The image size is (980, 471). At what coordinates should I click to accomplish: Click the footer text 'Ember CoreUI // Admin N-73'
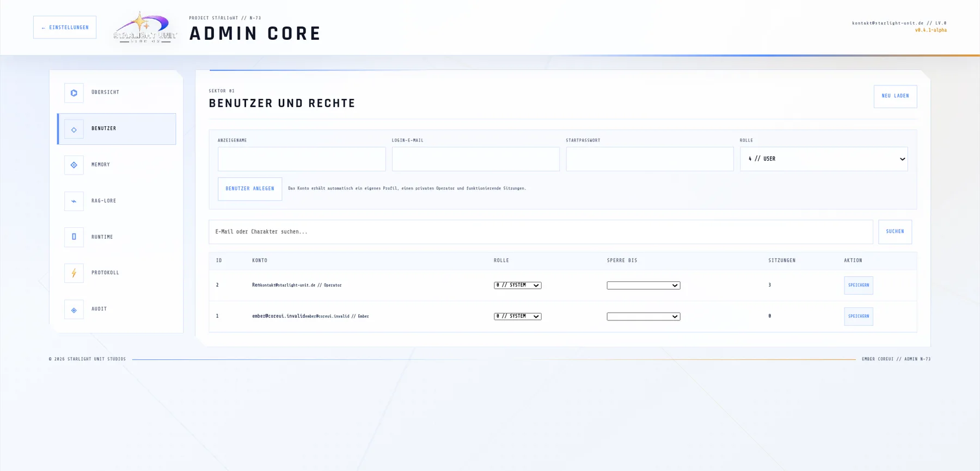click(896, 359)
